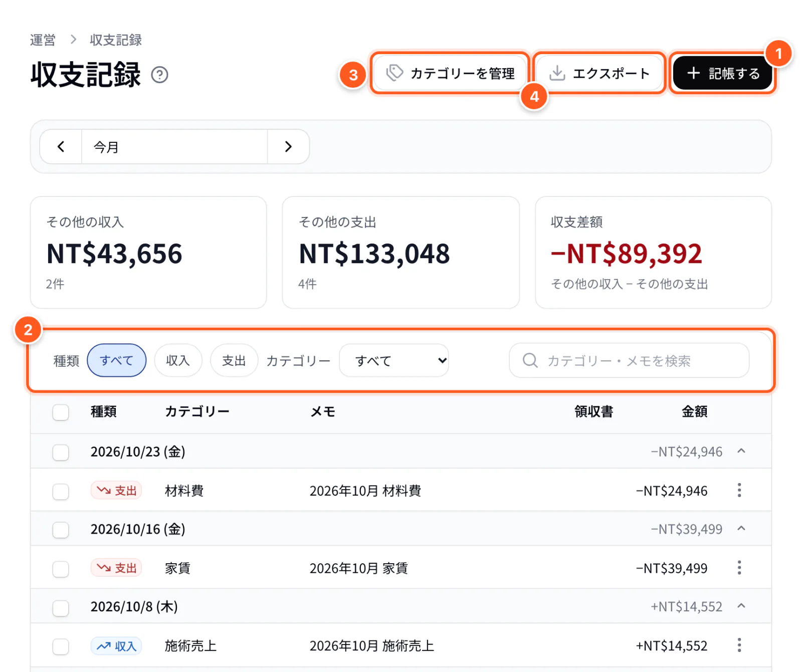Go to previous month with left arrow
Screen dimensions: 802x672
point(61,147)
